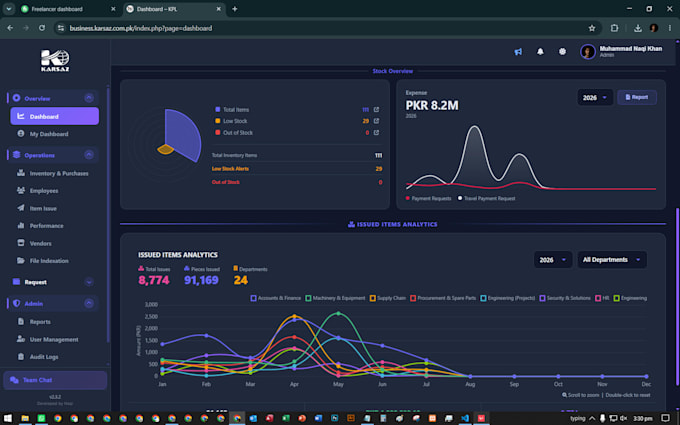
Task: Click the Employees sidebar icon
Action: [20, 190]
